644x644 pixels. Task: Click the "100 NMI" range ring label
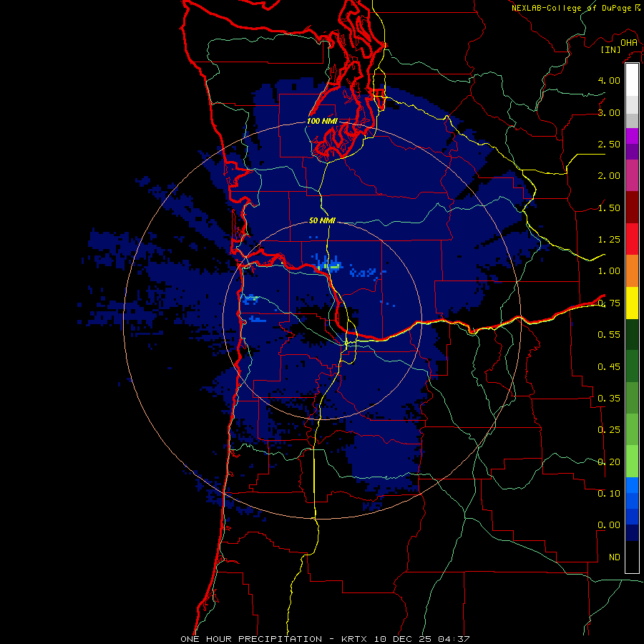coord(322,121)
